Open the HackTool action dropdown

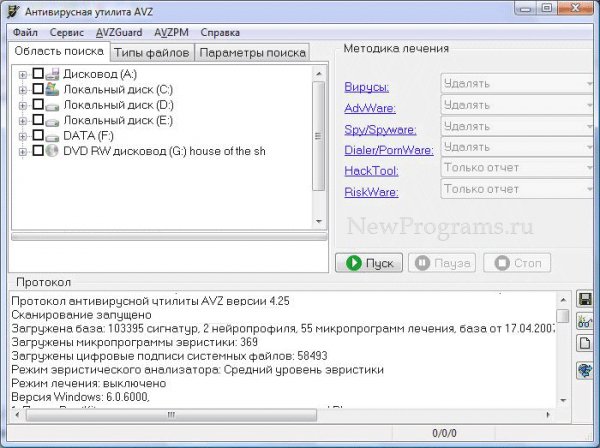point(517,168)
